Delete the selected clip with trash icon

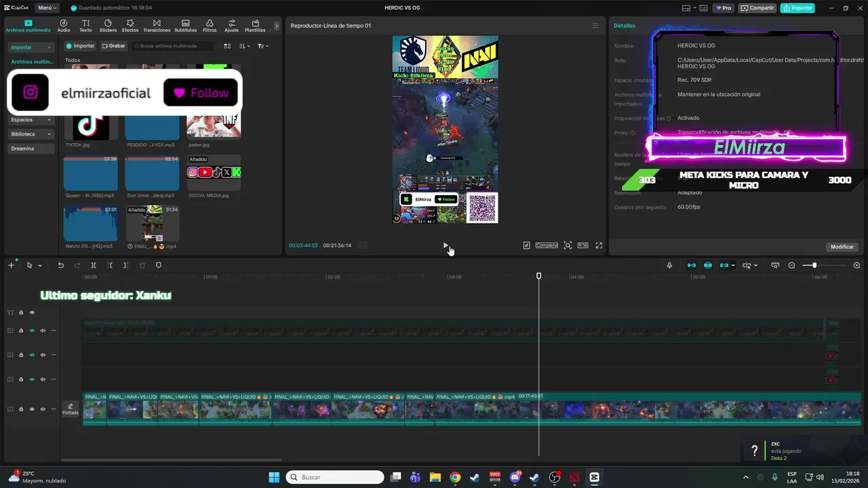142,265
